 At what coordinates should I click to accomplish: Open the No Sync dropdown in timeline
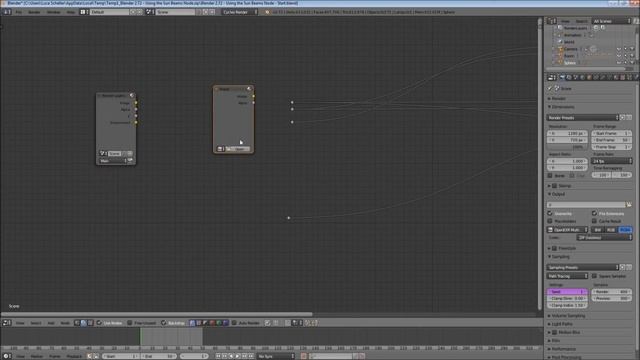[276, 356]
